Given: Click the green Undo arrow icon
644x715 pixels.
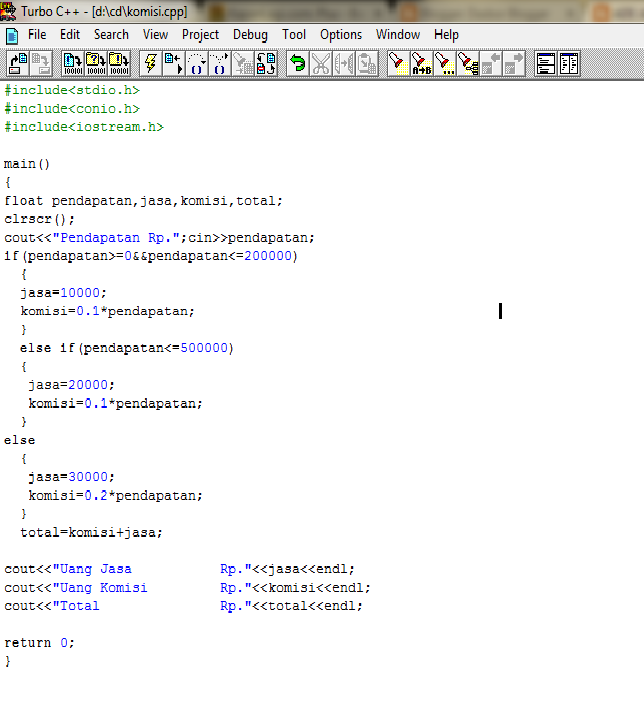Looking at the screenshot, I should click(x=298, y=63).
